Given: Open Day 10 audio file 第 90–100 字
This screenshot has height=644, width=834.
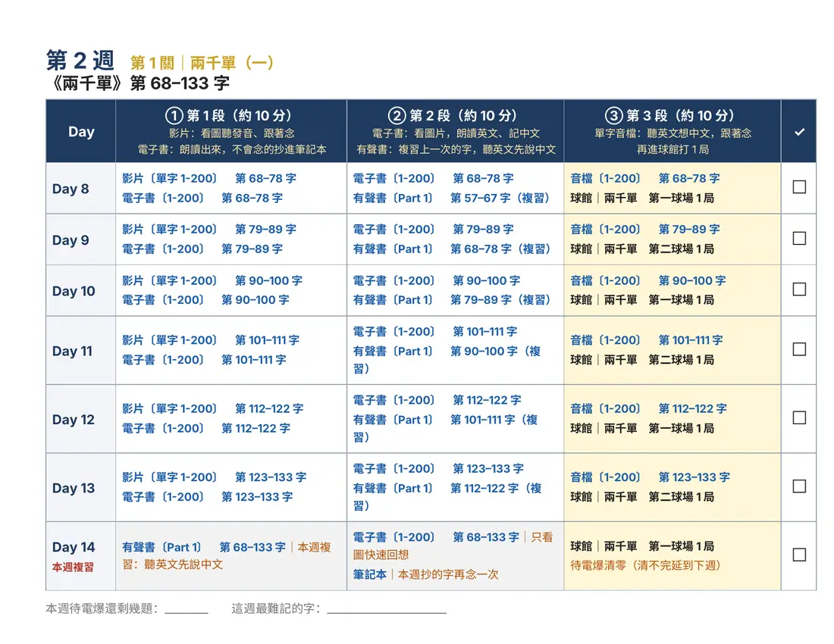Looking at the screenshot, I should (x=647, y=280).
